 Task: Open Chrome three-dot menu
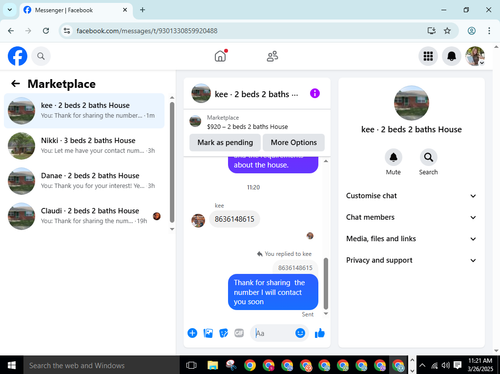489,31
